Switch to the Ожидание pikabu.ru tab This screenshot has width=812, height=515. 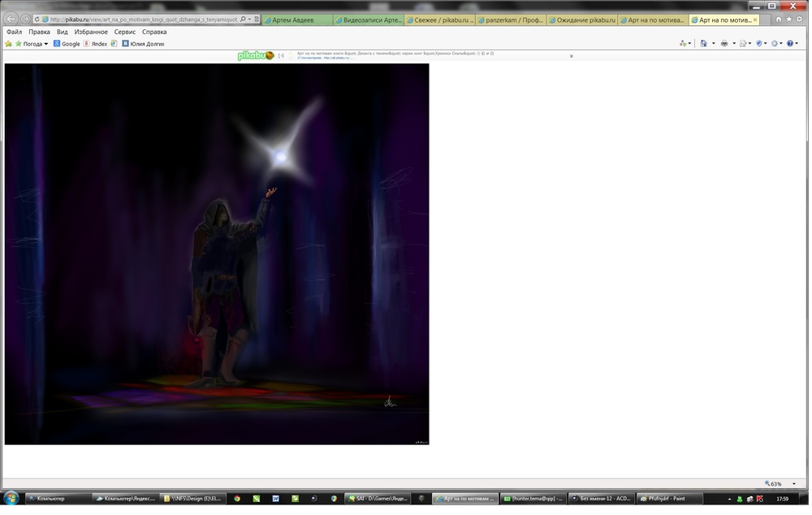pos(581,20)
